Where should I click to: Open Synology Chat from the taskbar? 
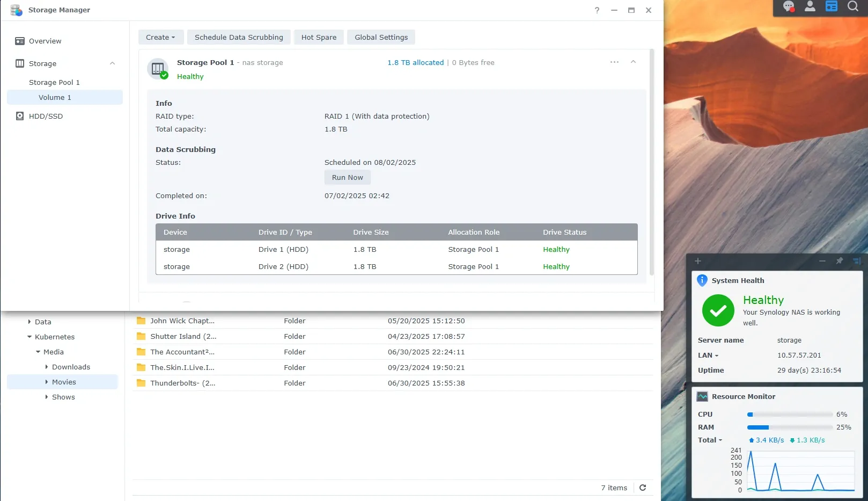tap(789, 6)
